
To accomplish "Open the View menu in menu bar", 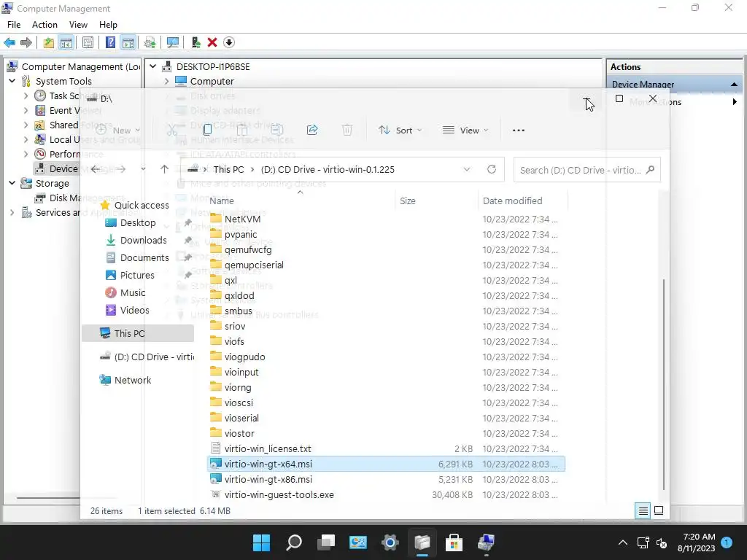I will (78, 25).
